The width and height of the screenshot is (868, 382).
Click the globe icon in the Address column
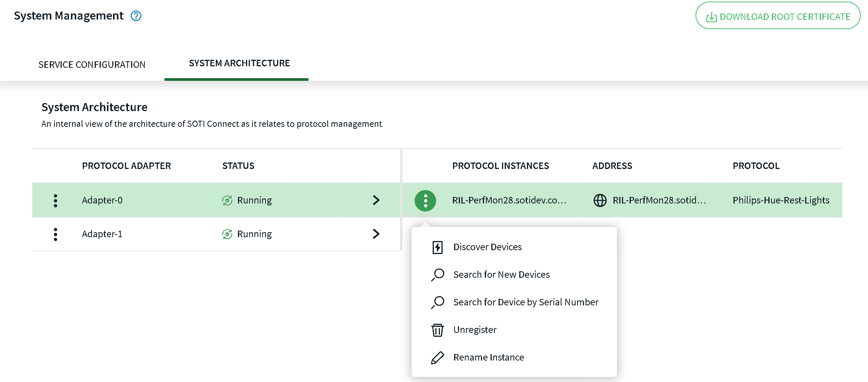click(x=600, y=200)
